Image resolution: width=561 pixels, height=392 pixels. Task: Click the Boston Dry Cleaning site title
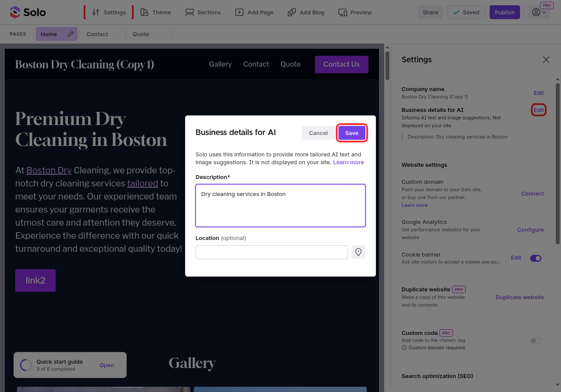84,64
